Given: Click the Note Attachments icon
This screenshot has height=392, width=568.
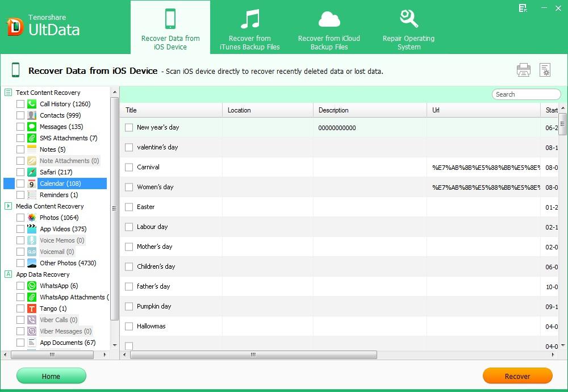Looking at the screenshot, I should pyautogui.click(x=32, y=161).
